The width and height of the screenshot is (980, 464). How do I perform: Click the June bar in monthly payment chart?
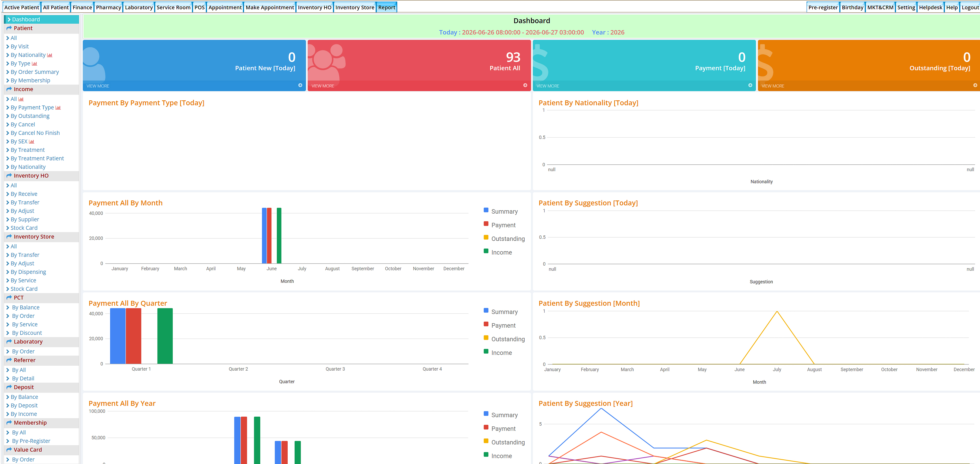click(x=272, y=236)
